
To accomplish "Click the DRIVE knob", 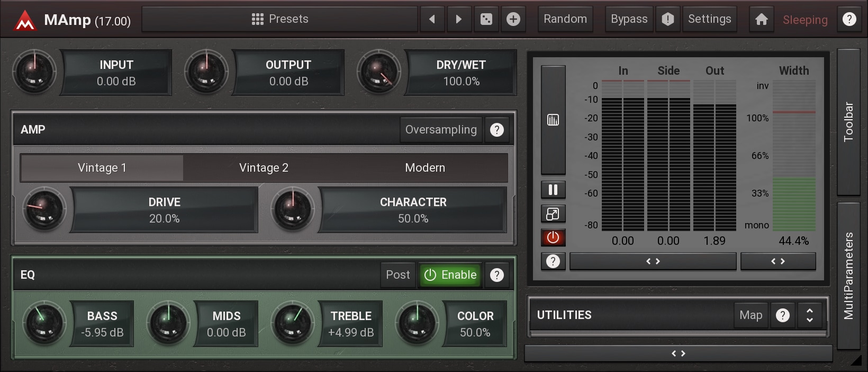I will pos(44,209).
